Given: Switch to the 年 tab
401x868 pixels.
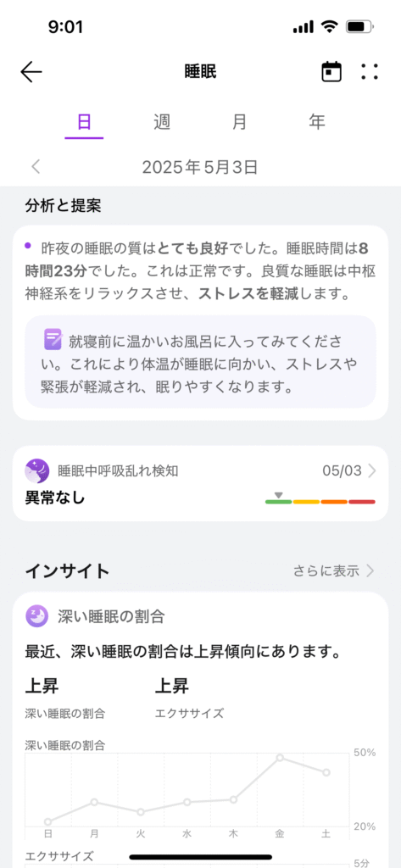Looking at the screenshot, I should pos(317,122).
